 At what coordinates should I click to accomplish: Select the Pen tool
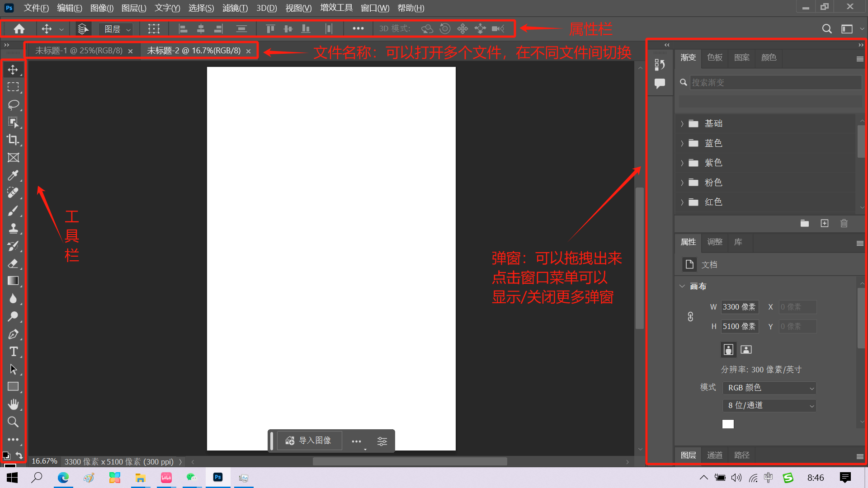[13, 334]
